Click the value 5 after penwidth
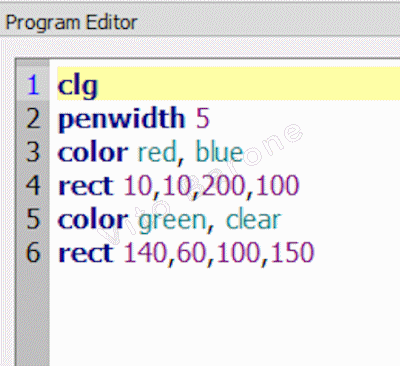The width and height of the screenshot is (400, 366). pos(203,118)
